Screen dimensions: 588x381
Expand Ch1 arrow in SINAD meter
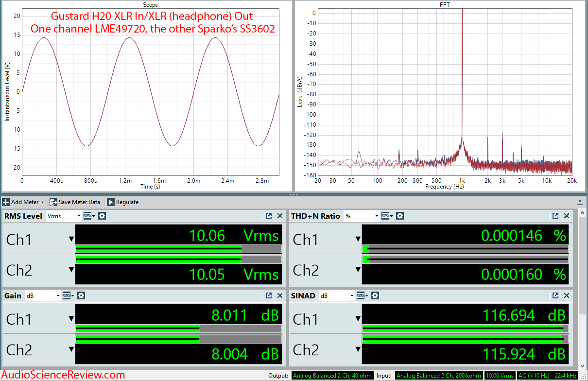pos(358,319)
